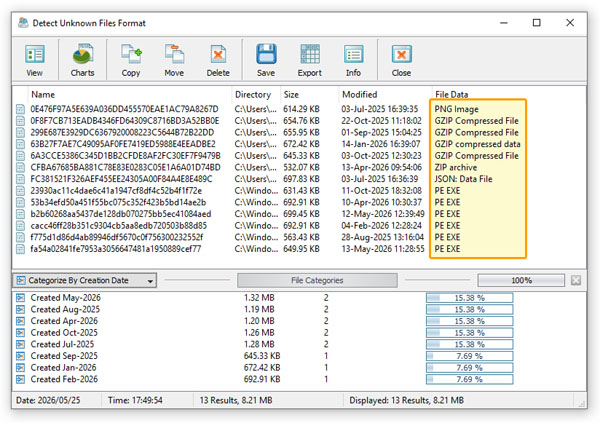Select file icon of 0F8F7CB713EADB4346FD64309C8716BD3A52BB0E

(x=20, y=121)
